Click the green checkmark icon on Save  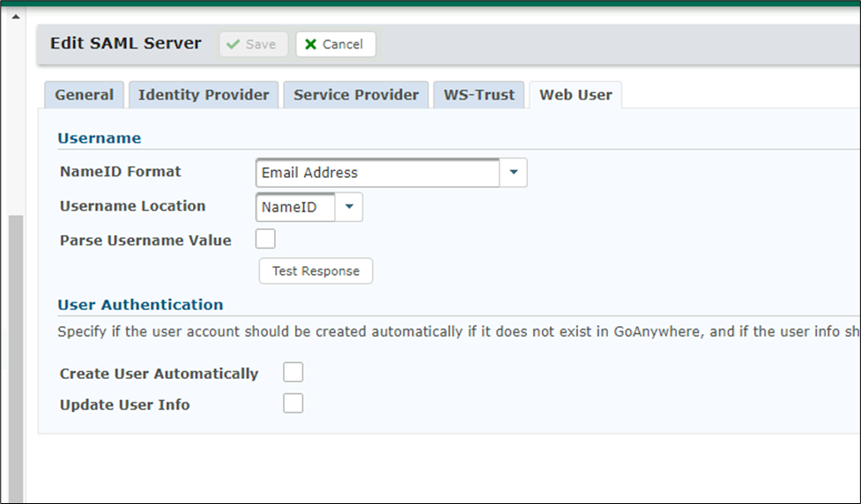234,44
